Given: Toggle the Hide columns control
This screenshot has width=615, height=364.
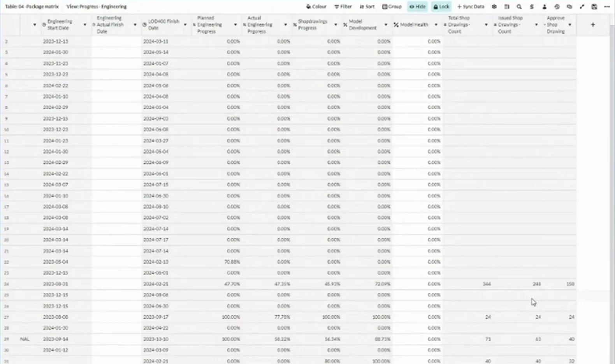Looking at the screenshot, I should coord(417,7).
